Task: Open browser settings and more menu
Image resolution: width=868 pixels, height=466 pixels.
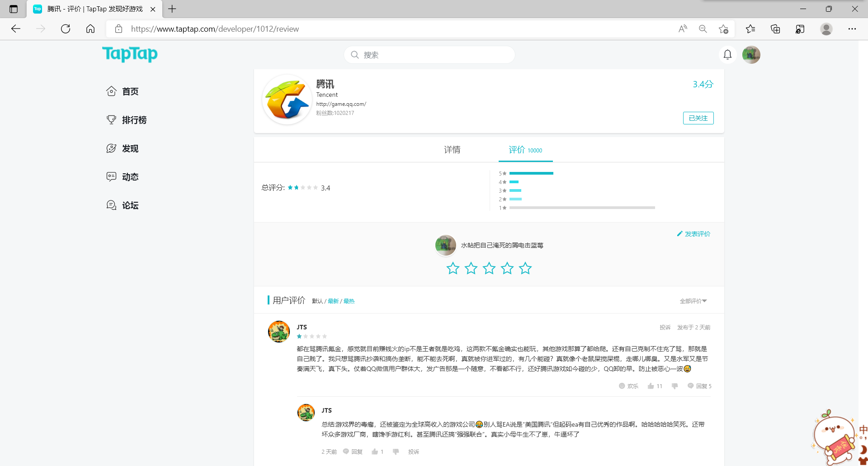Action: coord(852,29)
